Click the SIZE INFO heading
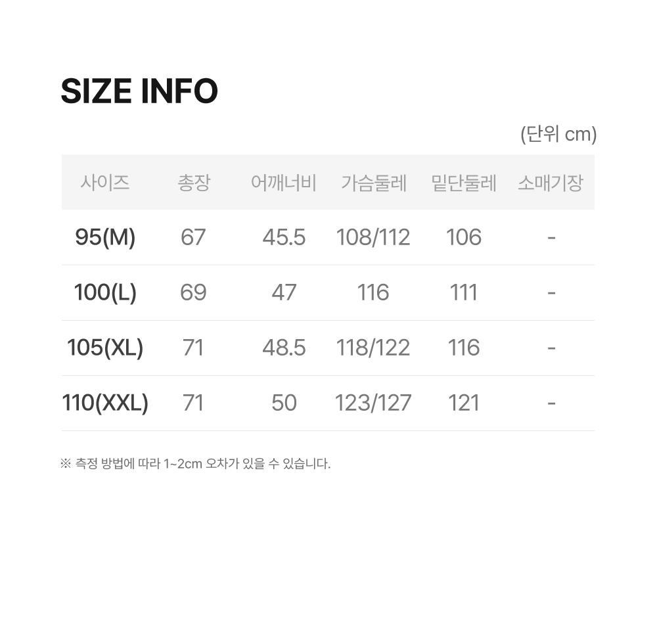The width and height of the screenshot is (657, 644). [139, 91]
